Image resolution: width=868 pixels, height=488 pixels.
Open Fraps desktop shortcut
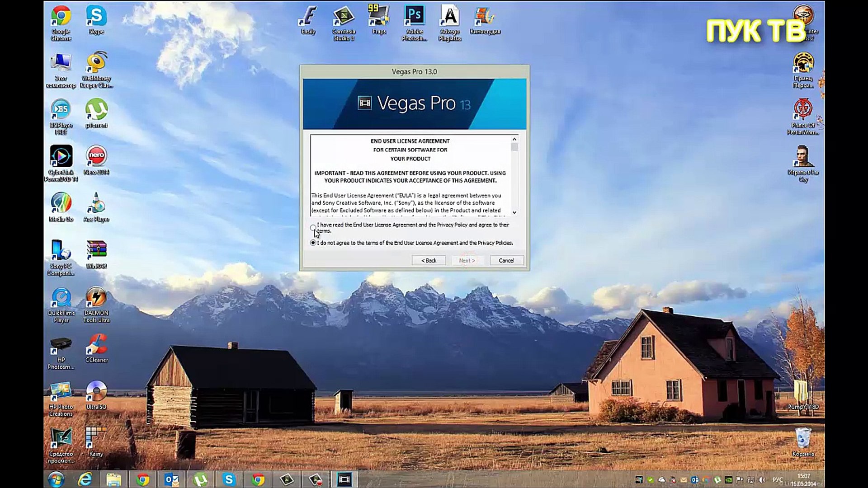[x=379, y=20]
